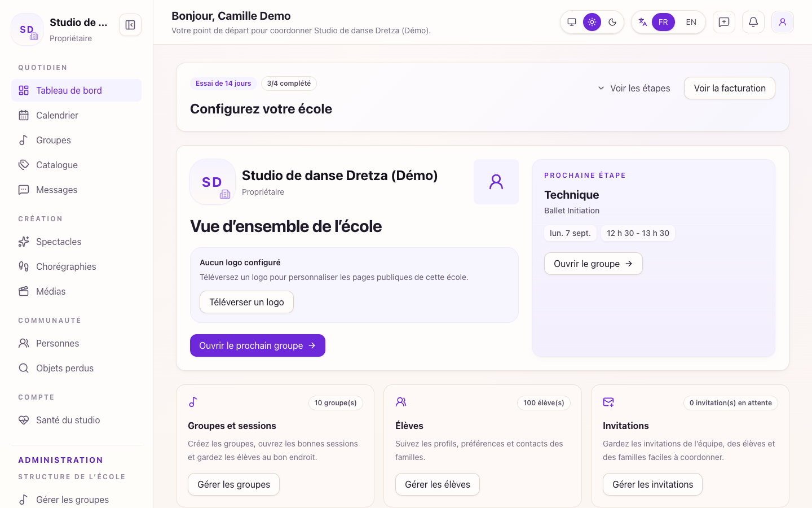The image size is (812, 508).
Task: Go to Calendrier in sidebar
Action: coord(76,115)
